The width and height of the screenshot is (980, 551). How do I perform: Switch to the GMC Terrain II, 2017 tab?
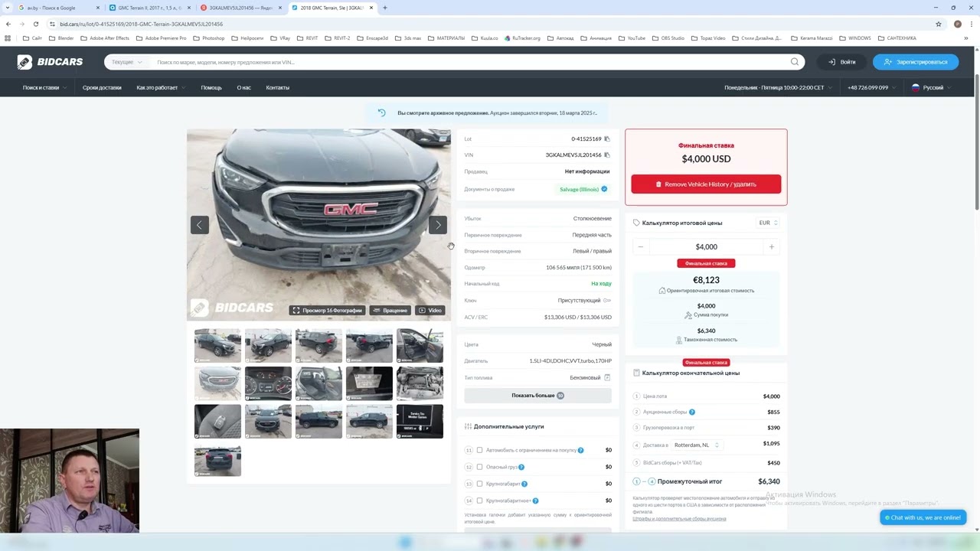point(149,8)
